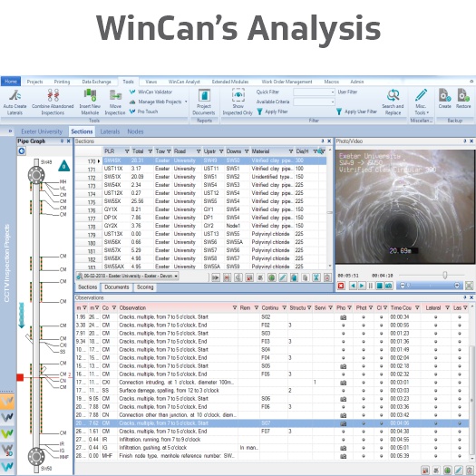Click the Apply User Filter button
The height and width of the screenshot is (476, 476).
357,112
